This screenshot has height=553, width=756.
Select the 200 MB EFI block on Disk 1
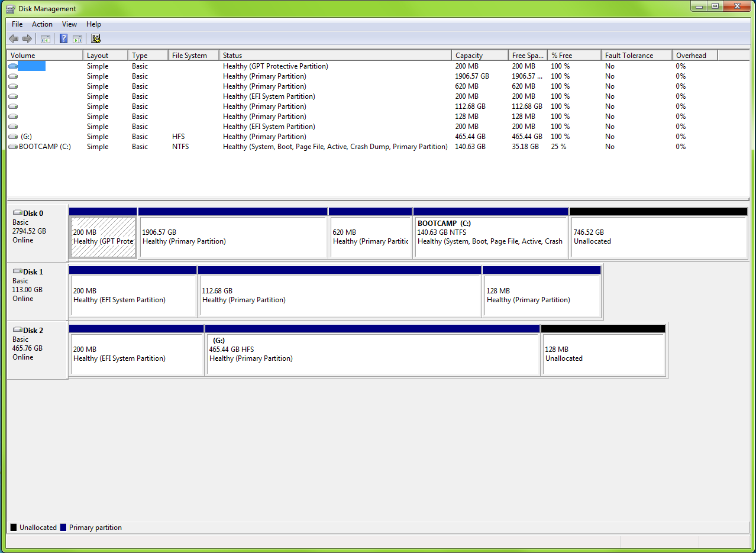133,291
